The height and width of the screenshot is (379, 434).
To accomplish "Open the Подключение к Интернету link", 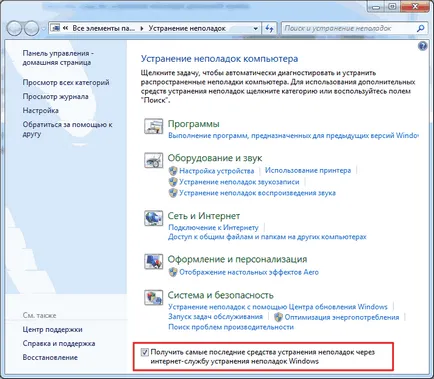I will tap(213, 227).
